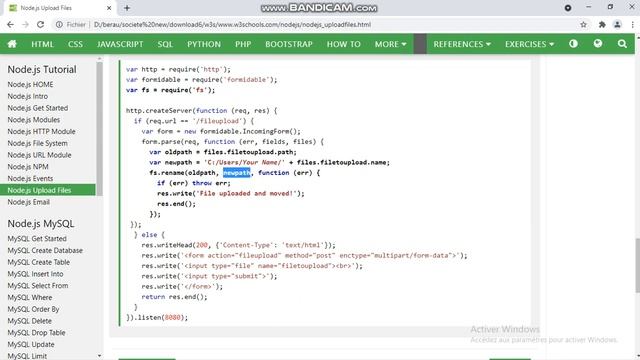Open the JAVASCRIPT tutorial menu item
The height and width of the screenshot is (360, 640).
coord(120,44)
